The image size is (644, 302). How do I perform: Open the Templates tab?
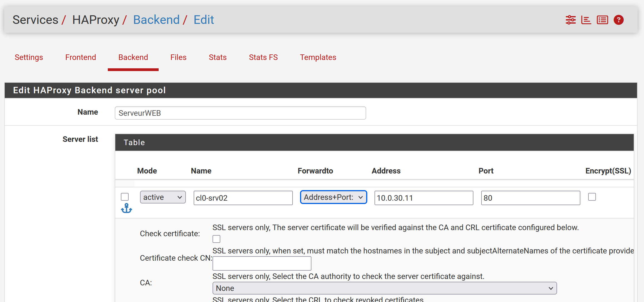tap(318, 57)
